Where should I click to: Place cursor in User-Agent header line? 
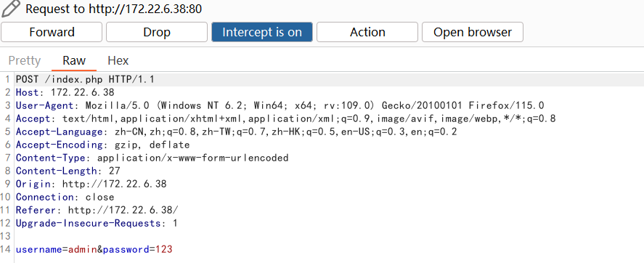click(280, 105)
